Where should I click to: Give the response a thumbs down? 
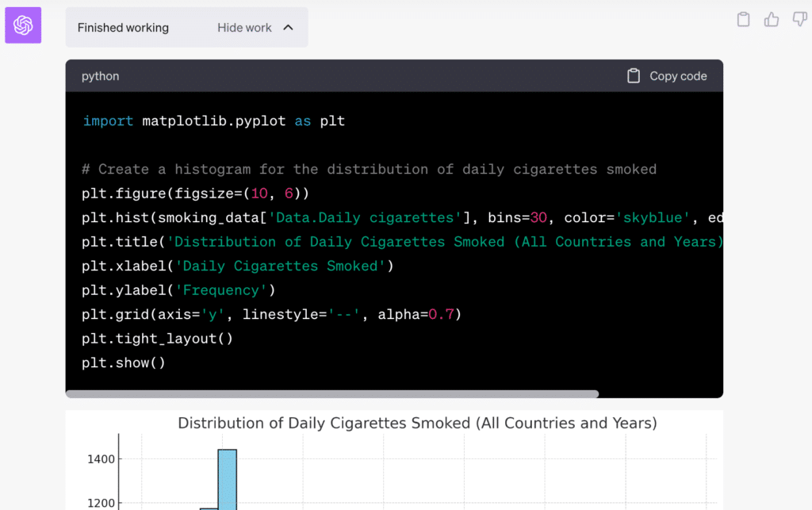coord(799,19)
